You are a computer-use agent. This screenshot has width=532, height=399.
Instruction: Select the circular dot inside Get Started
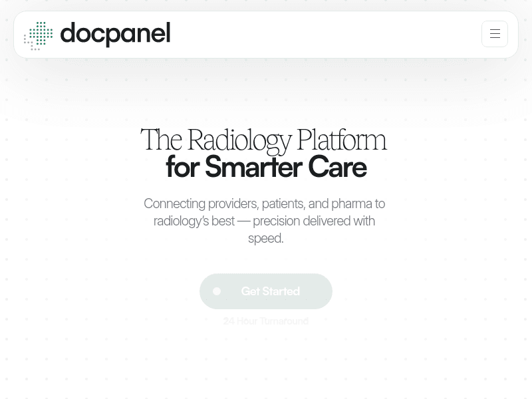(x=217, y=291)
